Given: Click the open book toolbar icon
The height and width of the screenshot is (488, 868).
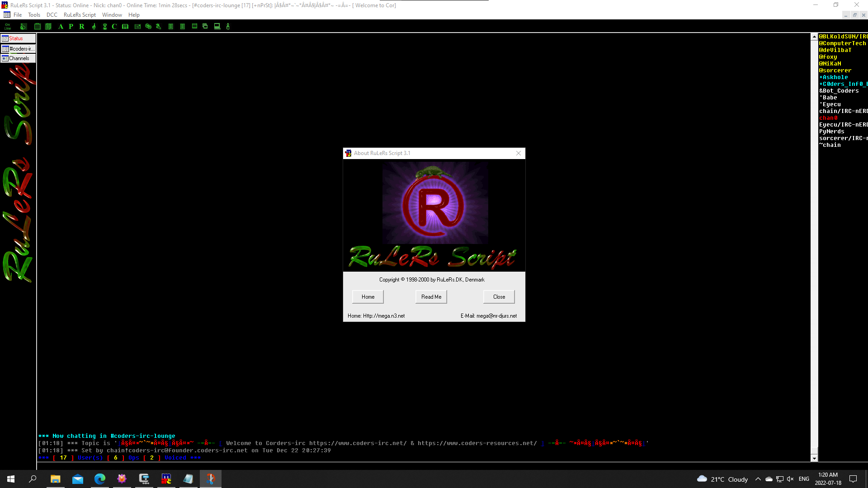Looking at the screenshot, I should point(125,26).
